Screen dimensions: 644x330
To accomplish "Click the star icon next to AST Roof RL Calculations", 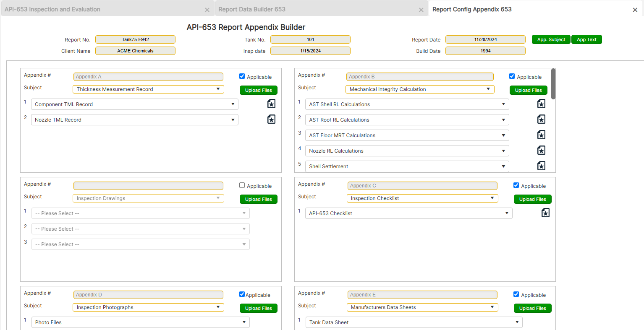I will pyautogui.click(x=541, y=119).
